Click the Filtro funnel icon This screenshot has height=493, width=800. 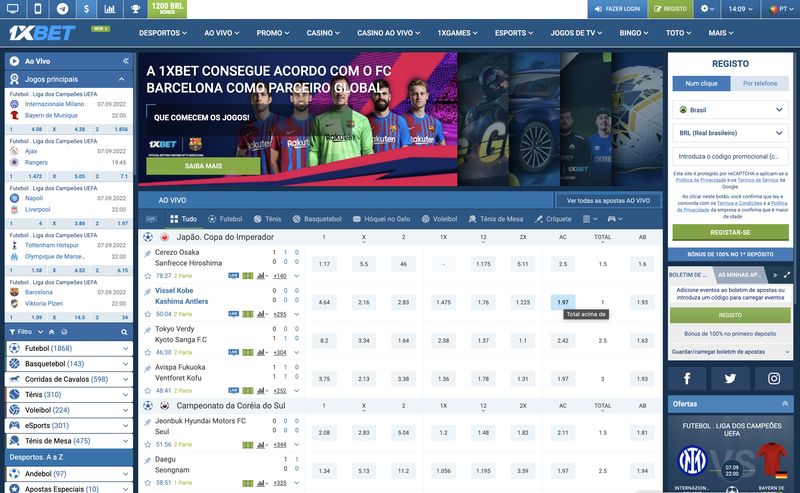point(12,332)
